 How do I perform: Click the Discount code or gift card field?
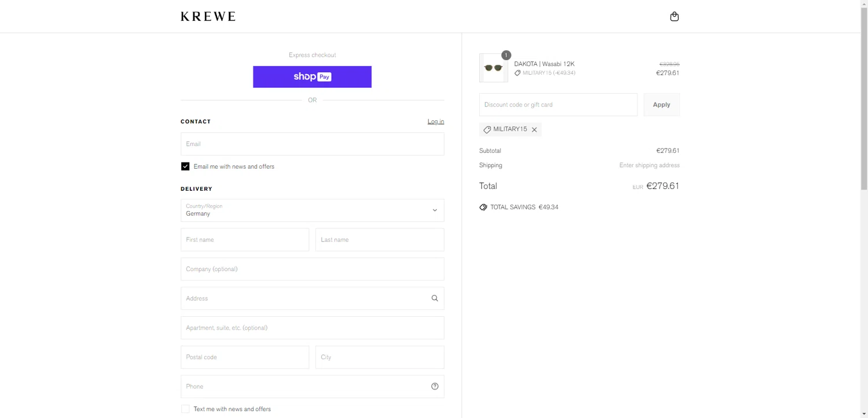click(558, 105)
